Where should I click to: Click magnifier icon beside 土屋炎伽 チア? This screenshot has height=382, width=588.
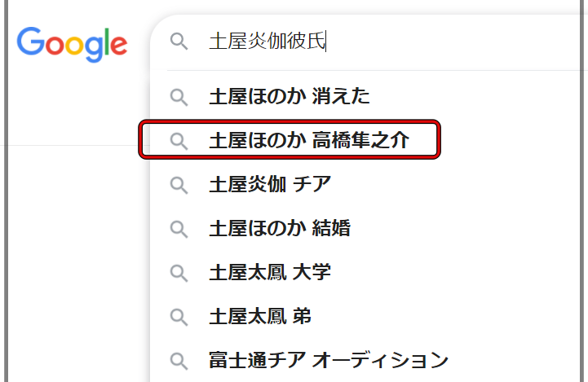pyautogui.click(x=179, y=186)
